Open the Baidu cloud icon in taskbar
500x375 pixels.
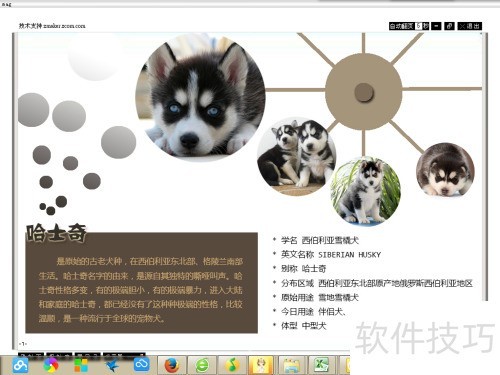pos(21,365)
